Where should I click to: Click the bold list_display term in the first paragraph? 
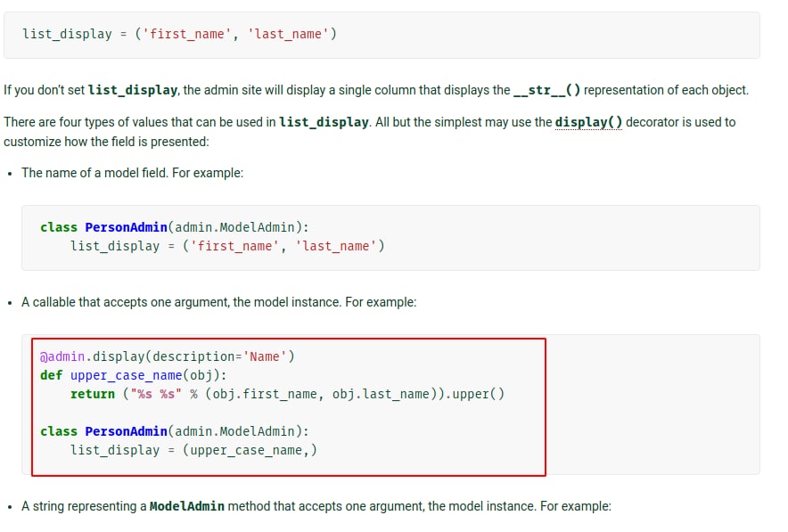(x=133, y=90)
